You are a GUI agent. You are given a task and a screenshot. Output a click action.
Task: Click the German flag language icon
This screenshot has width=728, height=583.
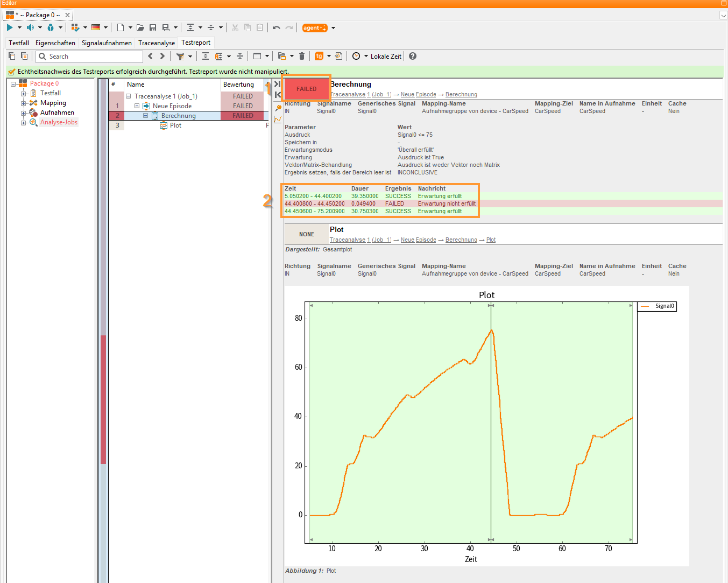(x=96, y=27)
